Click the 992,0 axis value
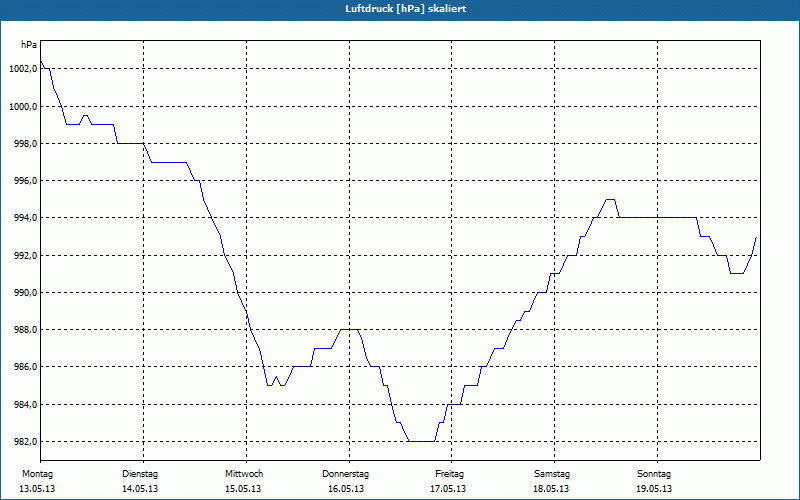800x500 pixels. [25, 256]
